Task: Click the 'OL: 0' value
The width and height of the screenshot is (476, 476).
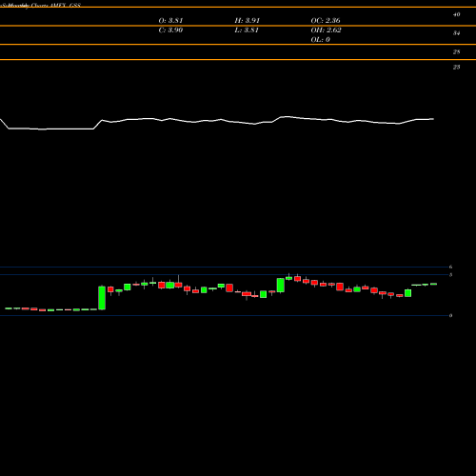Action: point(321,40)
